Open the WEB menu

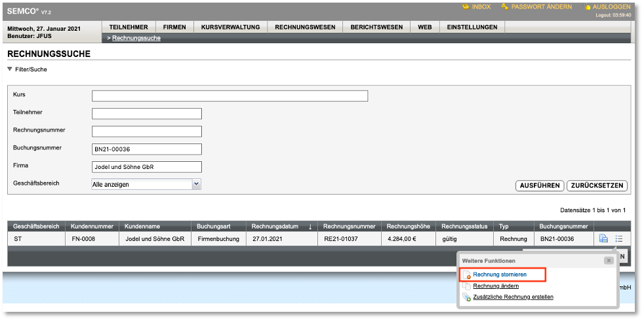click(425, 27)
